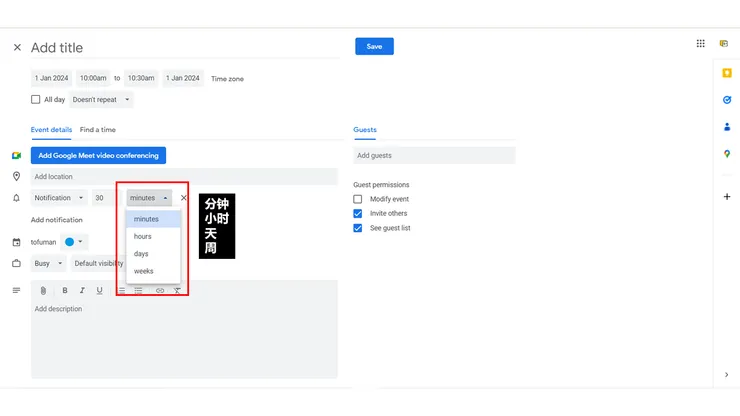Open the blue event color swatch
Viewport: 740px width, 416px height.
74,242
